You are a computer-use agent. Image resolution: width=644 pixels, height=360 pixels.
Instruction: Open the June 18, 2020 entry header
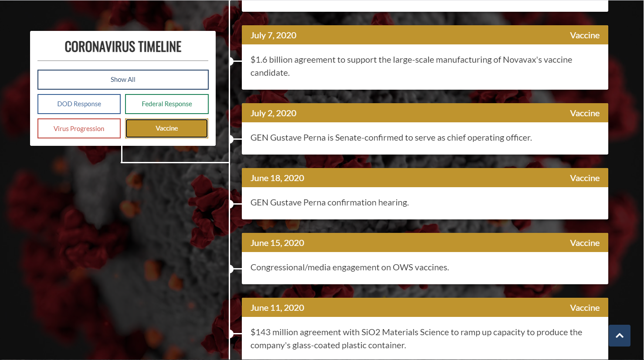[x=425, y=178]
